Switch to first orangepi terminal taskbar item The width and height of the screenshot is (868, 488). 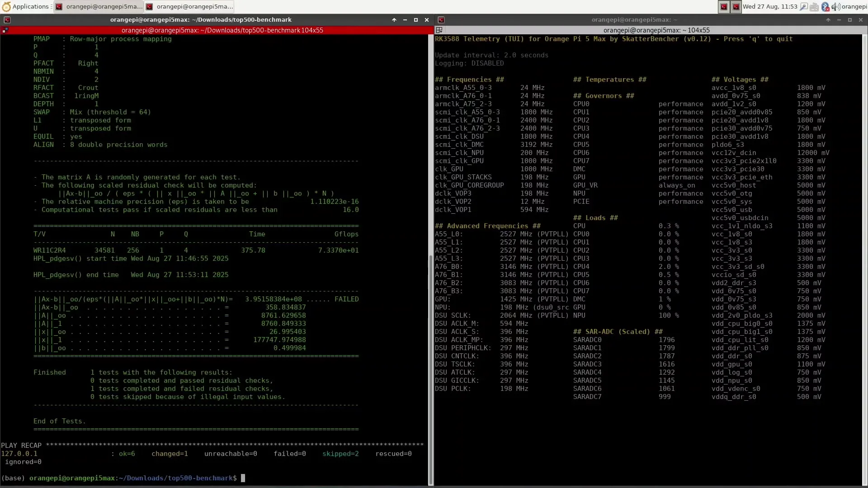[x=99, y=6]
